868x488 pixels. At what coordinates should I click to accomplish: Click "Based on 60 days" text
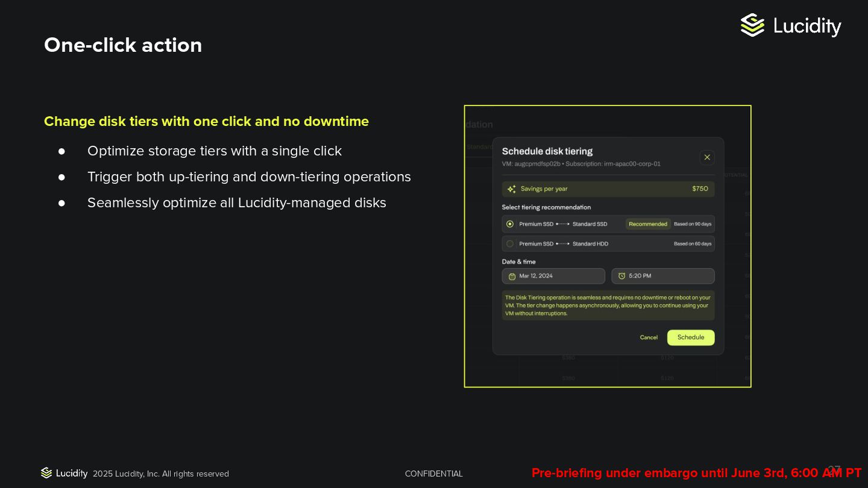click(x=693, y=243)
